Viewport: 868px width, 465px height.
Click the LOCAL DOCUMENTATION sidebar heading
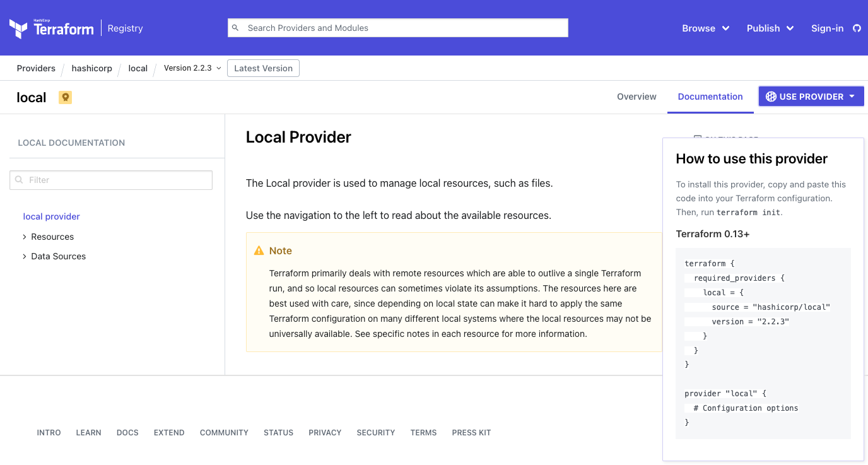click(71, 143)
